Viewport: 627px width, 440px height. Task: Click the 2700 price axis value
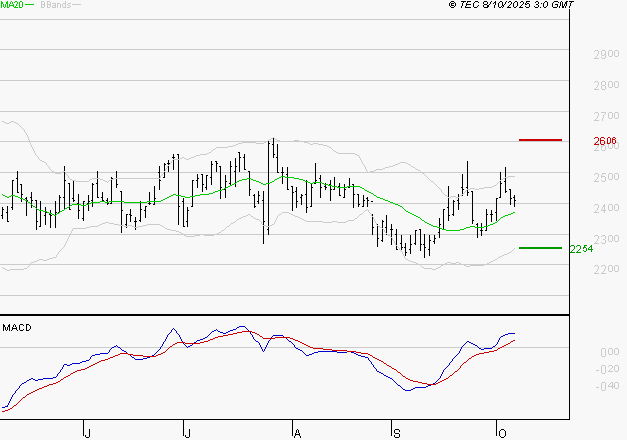tap(606, 116)
